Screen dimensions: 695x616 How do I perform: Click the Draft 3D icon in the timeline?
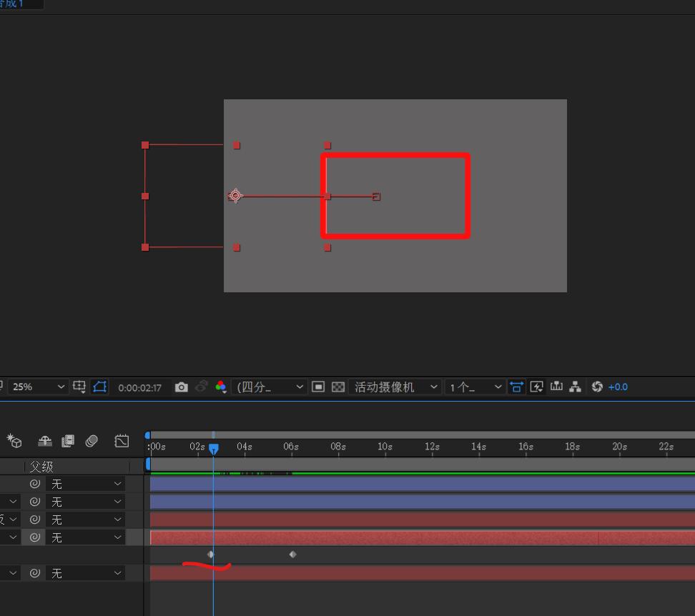tap(14, 441)
